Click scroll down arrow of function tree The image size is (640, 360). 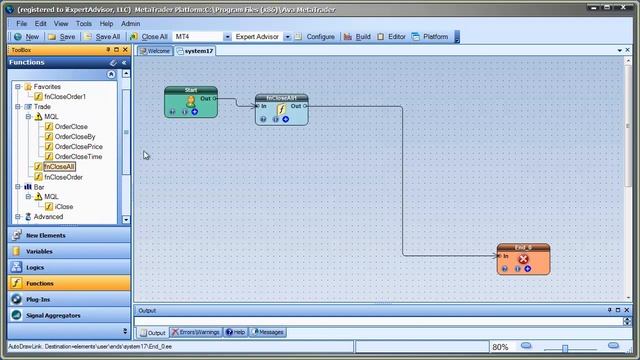(x=126, y=220)
